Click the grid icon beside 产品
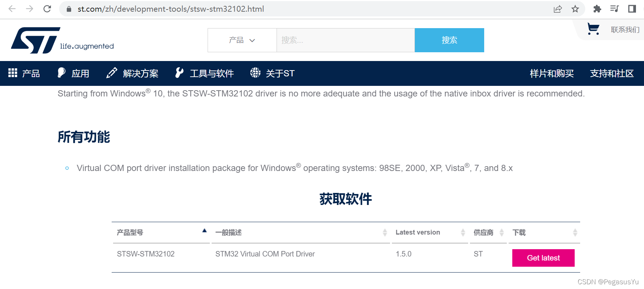This screenshot has height=289, width=644. coord(13,73)
